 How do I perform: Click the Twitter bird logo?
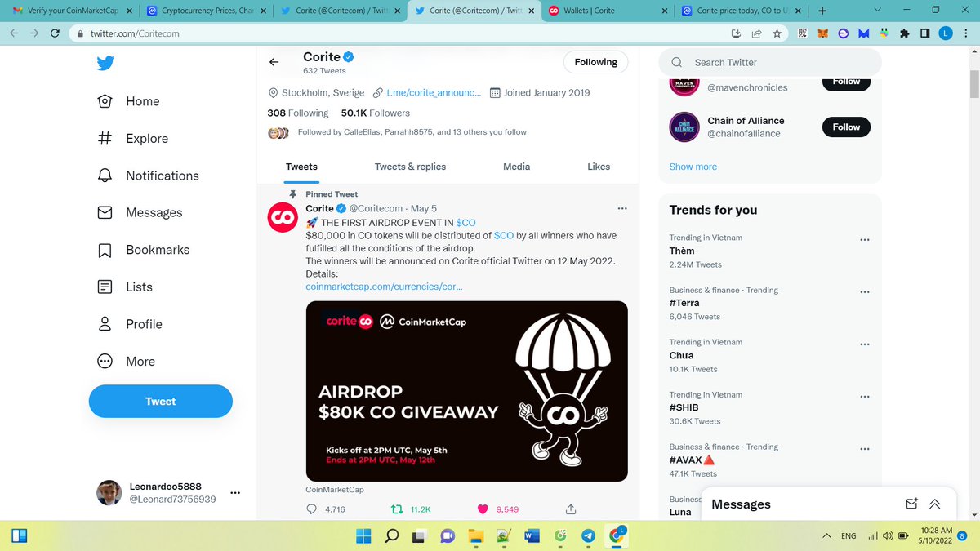tap(105, 64)
